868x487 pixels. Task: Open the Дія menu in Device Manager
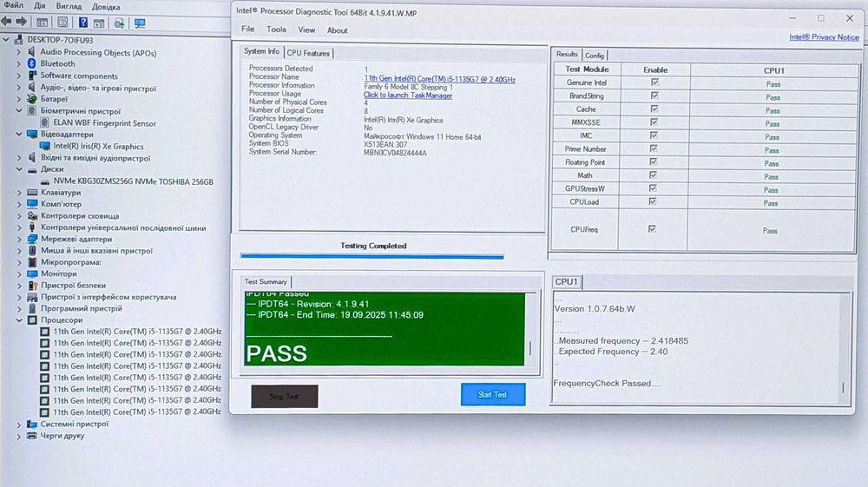point(39,6)
